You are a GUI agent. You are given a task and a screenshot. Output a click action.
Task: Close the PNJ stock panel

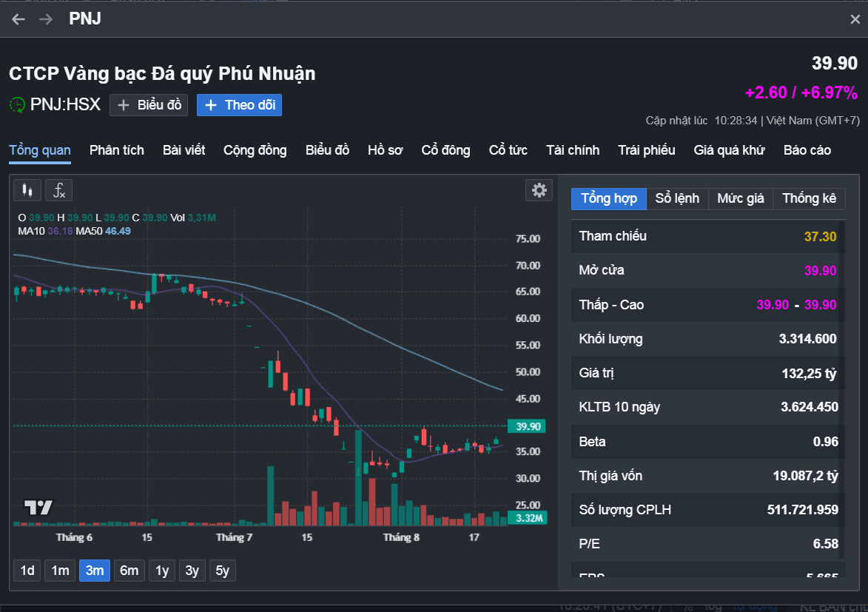coord(855,19)
